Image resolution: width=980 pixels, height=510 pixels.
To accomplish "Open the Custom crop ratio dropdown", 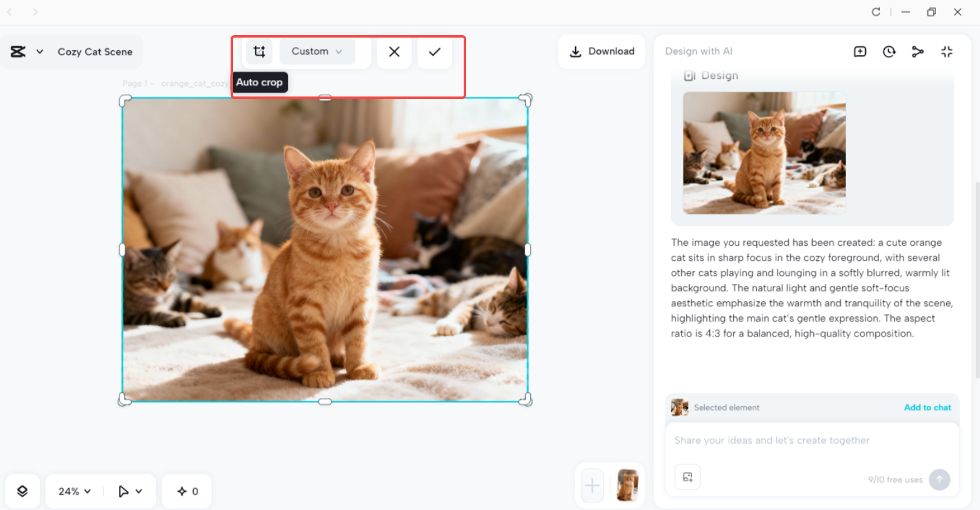I will [x=316, y=51].
